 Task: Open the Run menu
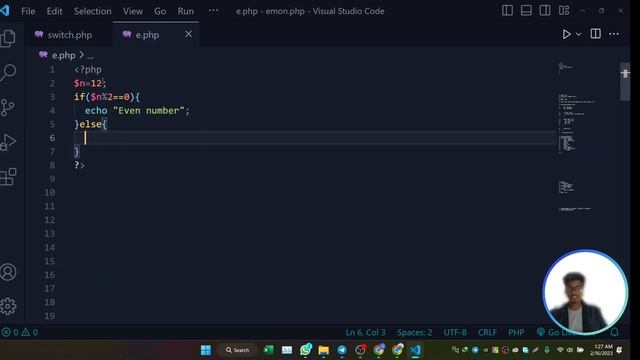(186, 11)
